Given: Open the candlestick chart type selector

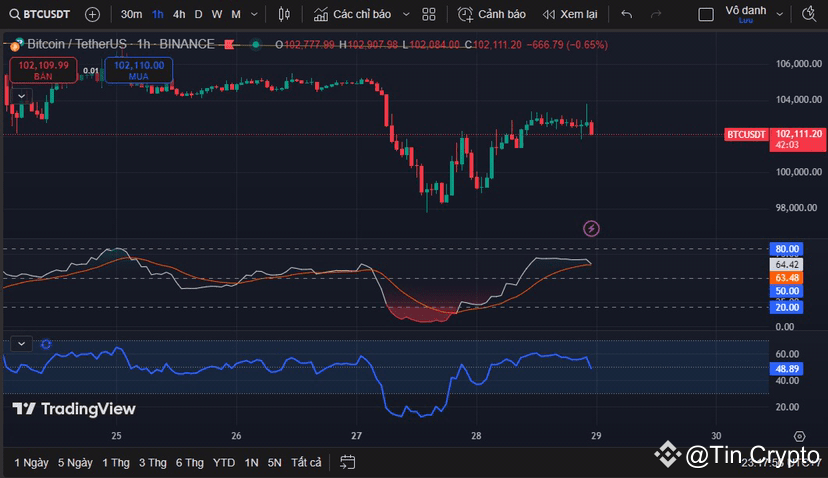Looking at the screenshot, I should click(284, 14).
